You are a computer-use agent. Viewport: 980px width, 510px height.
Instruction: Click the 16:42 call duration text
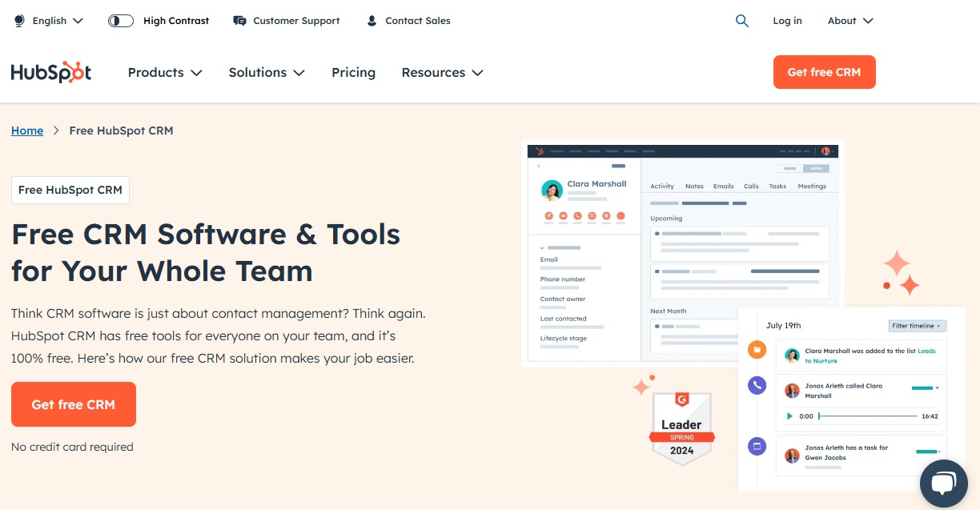click(x=930, y=416)
